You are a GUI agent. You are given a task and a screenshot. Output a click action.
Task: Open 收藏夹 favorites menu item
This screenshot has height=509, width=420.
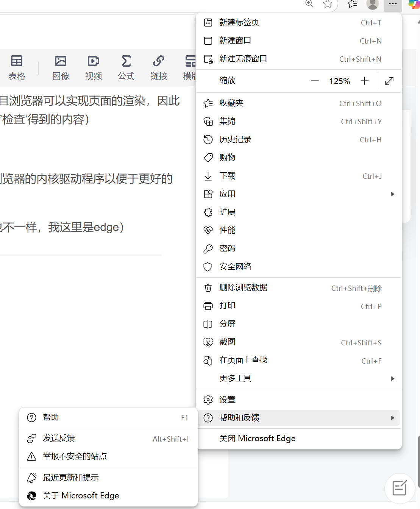tap(299, 103)
